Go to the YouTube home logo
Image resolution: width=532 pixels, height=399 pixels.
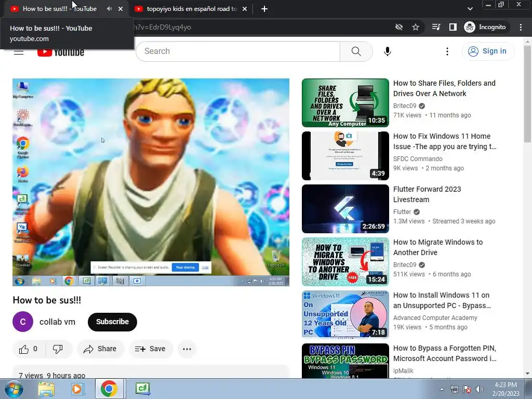[61, 52]
